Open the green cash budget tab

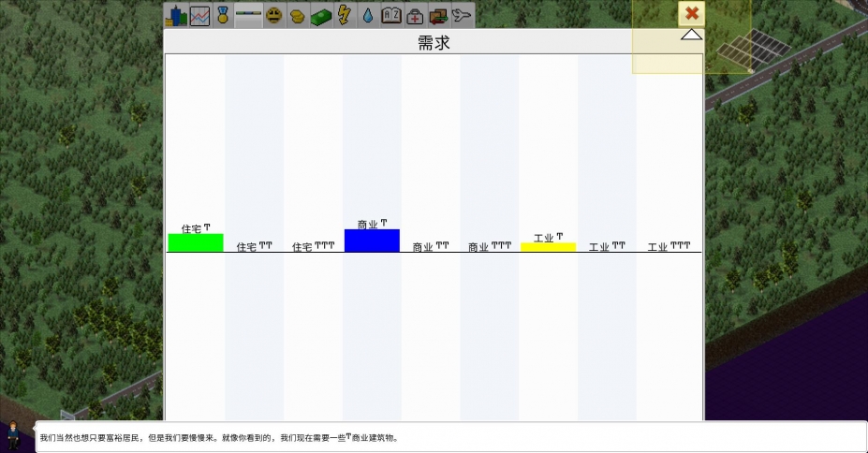(x=321, y=15)
